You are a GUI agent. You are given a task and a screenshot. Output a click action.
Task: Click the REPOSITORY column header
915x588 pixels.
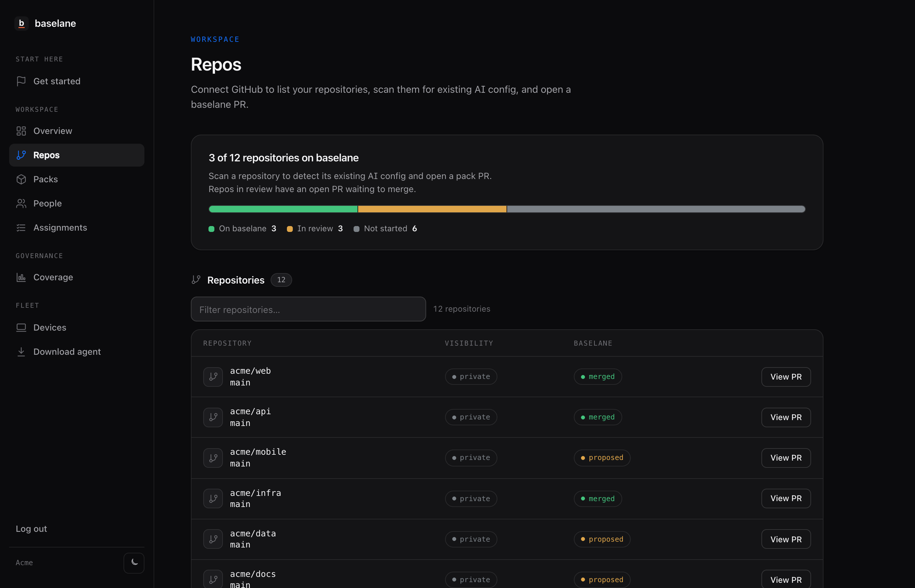(x=227, y=343)
